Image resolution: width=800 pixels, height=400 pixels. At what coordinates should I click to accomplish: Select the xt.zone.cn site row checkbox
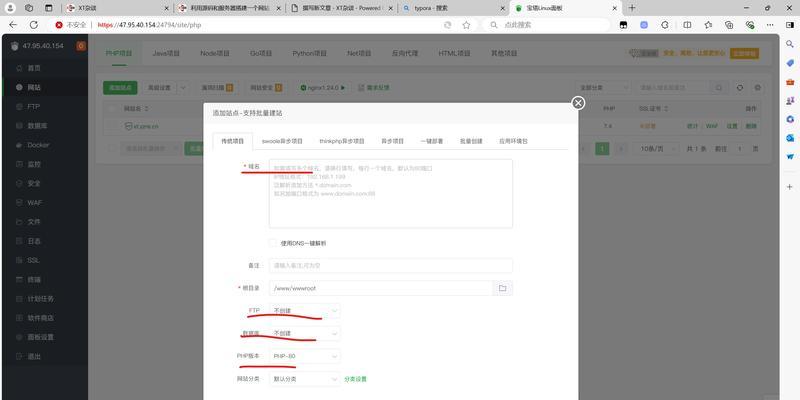110,126
